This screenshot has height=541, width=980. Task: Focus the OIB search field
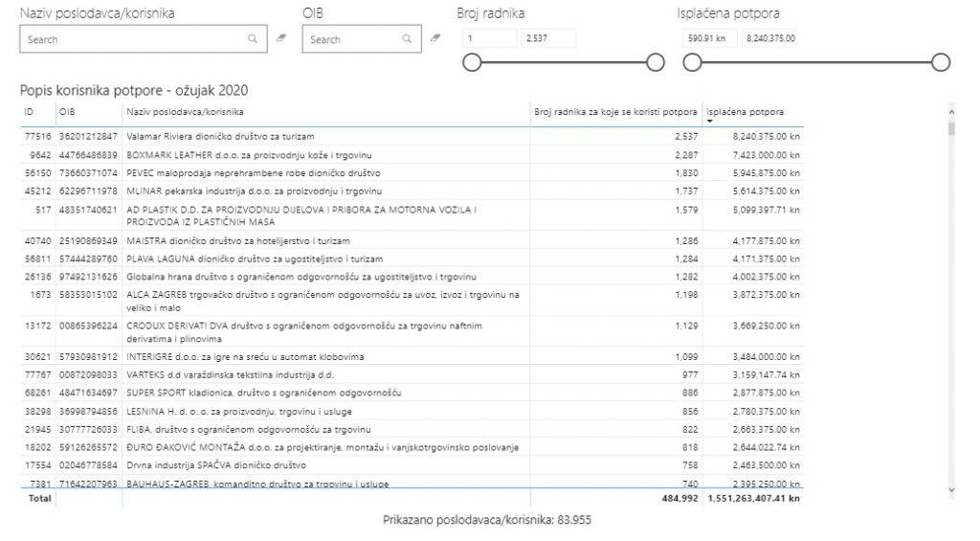pyautogui.click(x=361, y=38)
